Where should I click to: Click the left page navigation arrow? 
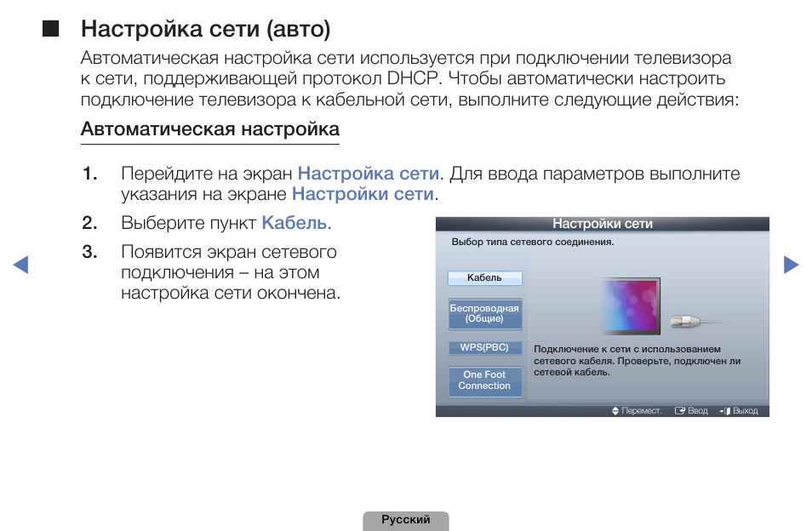point(21,265)
